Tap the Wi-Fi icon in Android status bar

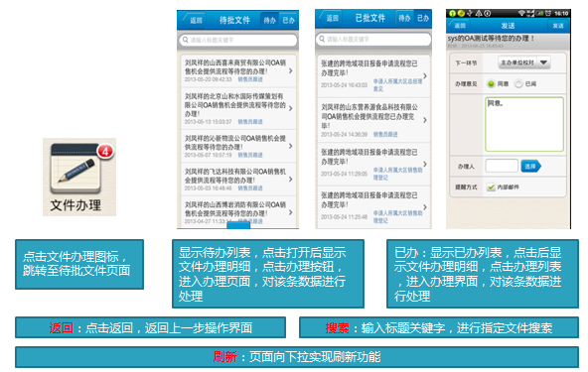pos(521,14)
